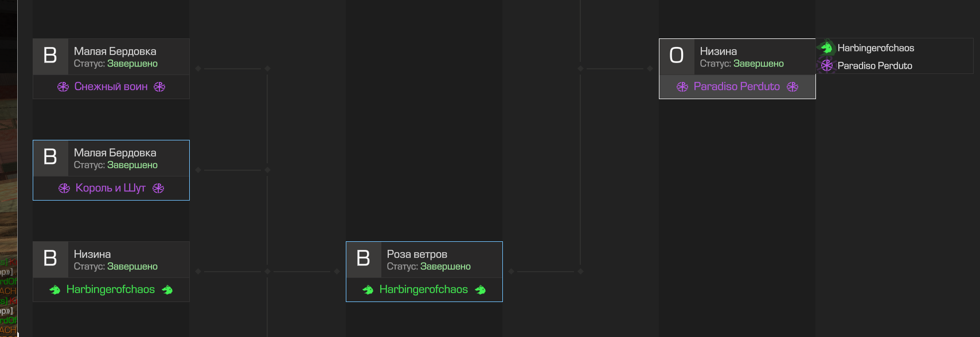This screenshot has width=980, height=337.
Task: Select the B tile of the Король и Шут match
Action: click(50, 158)
